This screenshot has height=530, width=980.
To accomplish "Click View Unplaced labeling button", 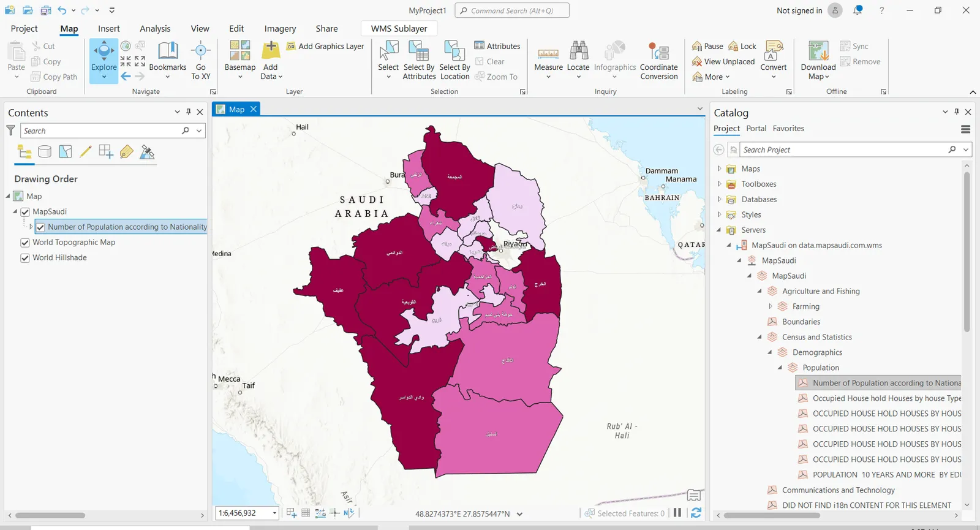I will click(x=723, y=62).
